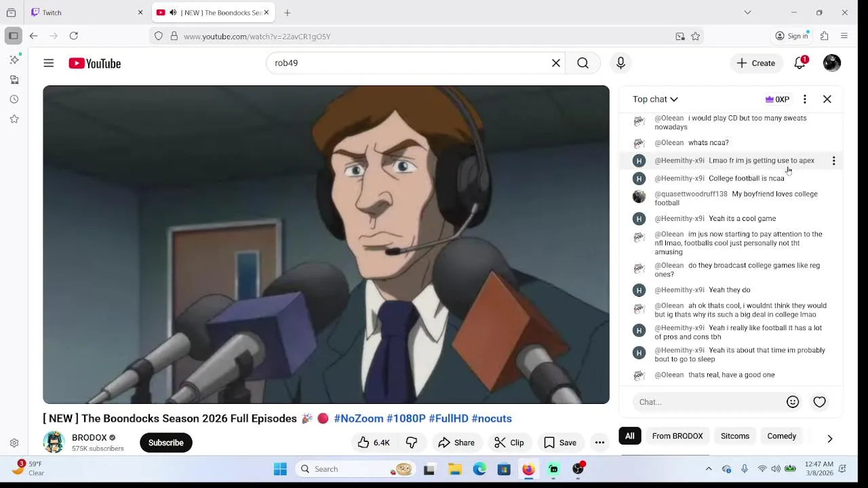Open BRODOX channel name link

pyautogui.click(x=90, y=437)
